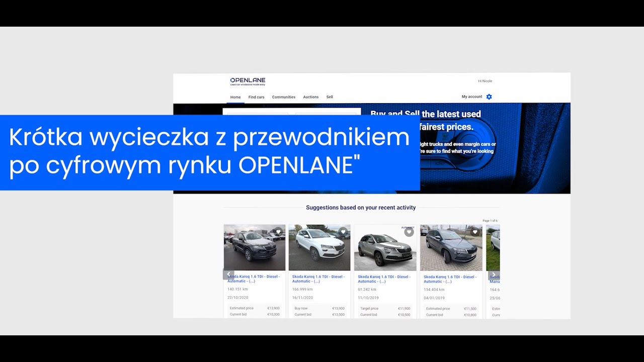Go to previous suggestions with left arrow

pyautogui.click(x=228, y=275)
